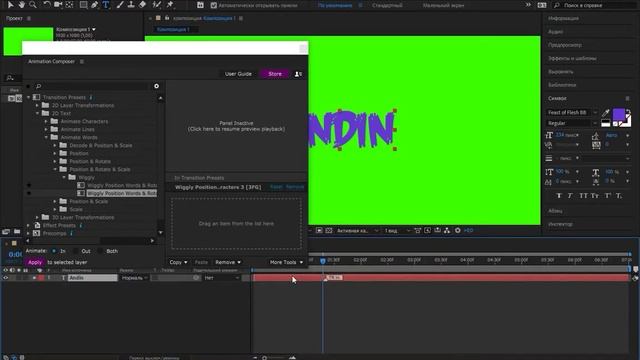
Task: Click the eyedropper in Character panel
Action: [606, 113]
